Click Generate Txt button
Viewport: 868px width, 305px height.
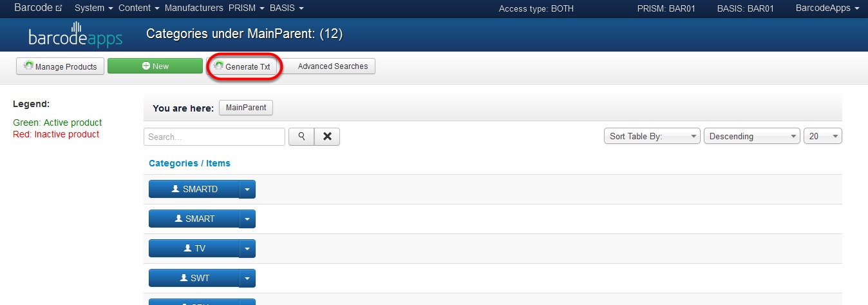(x=241, y=66)
